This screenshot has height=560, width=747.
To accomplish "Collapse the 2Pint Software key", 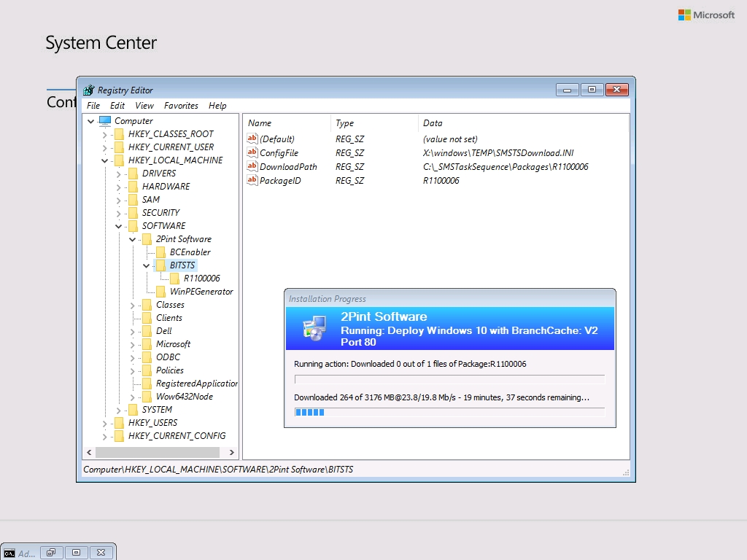I will [x=132, y=239].
